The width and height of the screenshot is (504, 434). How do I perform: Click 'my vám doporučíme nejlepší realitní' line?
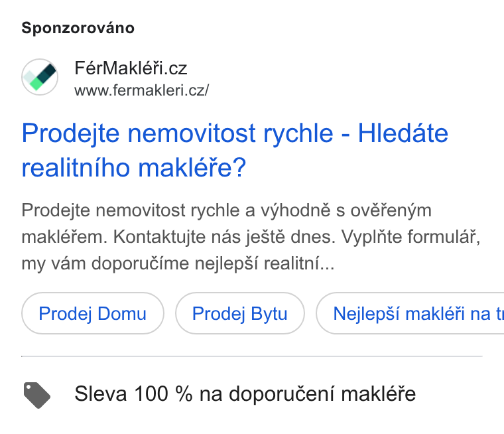(x=178, y=264)
